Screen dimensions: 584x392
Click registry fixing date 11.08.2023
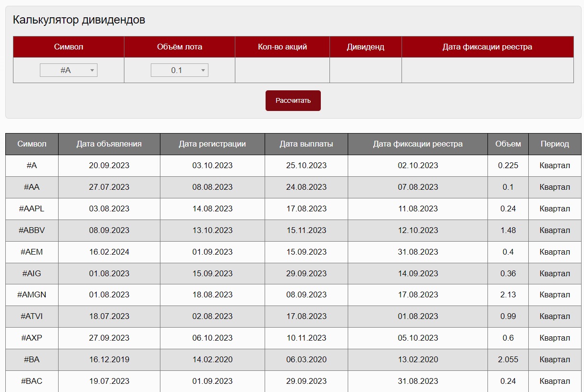click(418, 209)
